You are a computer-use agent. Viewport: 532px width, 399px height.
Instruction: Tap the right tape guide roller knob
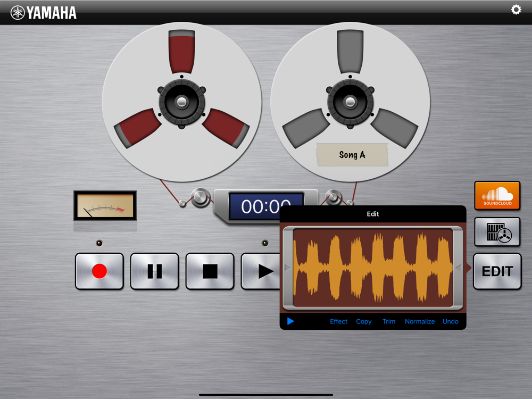point(334,197)
